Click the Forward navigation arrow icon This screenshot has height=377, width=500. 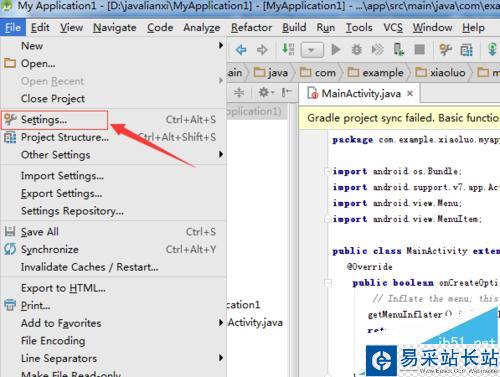pos(262,50)
